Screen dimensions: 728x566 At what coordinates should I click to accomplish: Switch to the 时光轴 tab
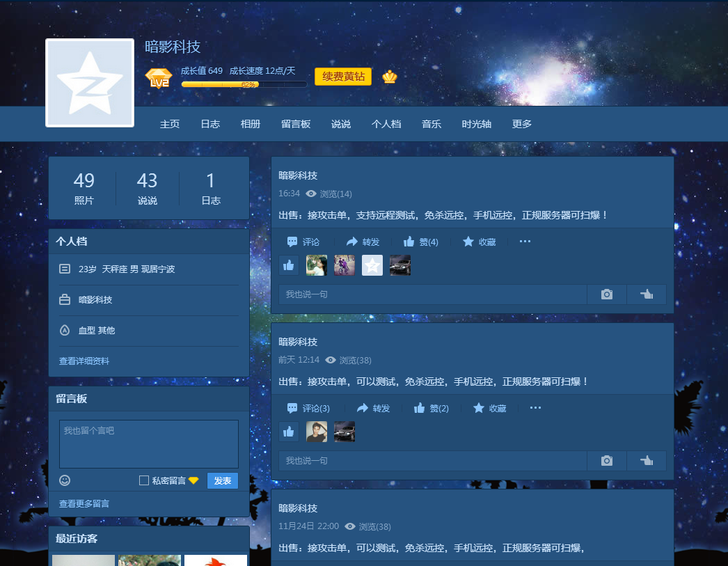click(x=477, y=123)
